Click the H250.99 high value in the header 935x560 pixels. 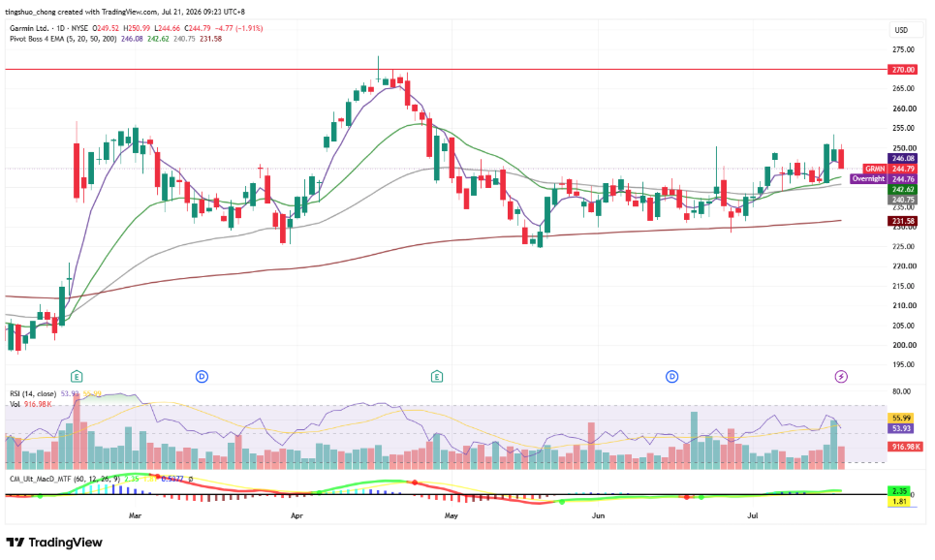(x=138, y=28)
